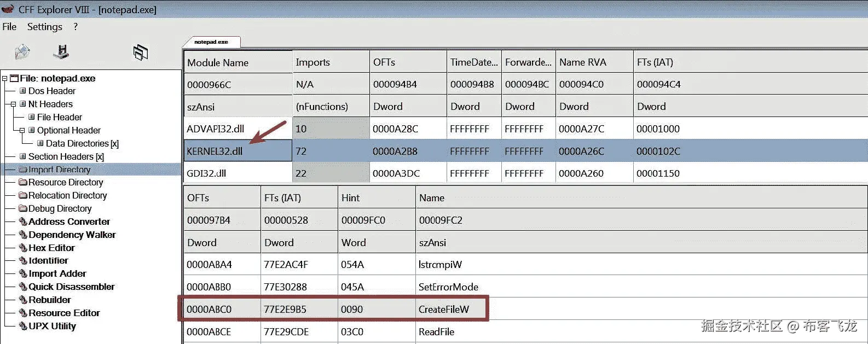Click the 0000ABCE OFTs cell
Screen dimensions: 868x344
(x=222, y=332)
